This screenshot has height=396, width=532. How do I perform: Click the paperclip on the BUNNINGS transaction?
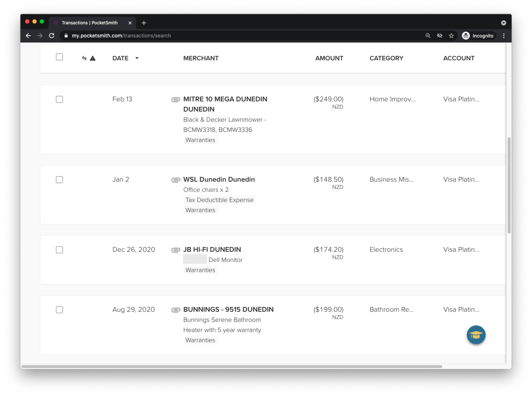176,309
